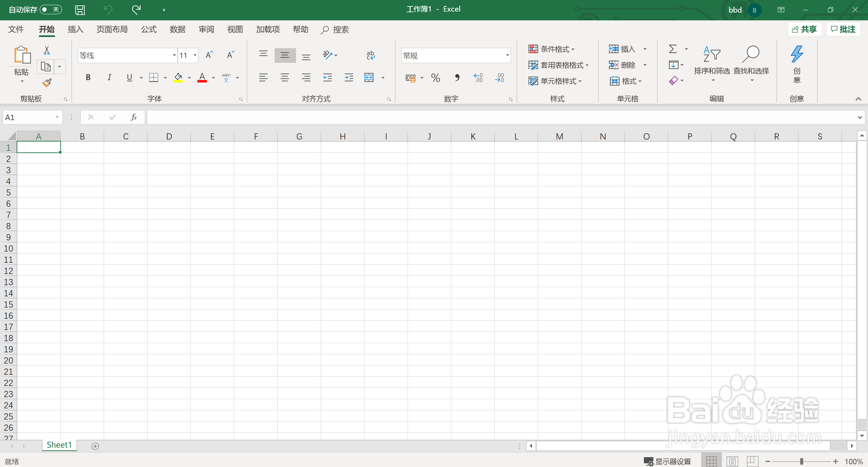
Task: Toggle the AutoSave switch
Action: point(51,10)
